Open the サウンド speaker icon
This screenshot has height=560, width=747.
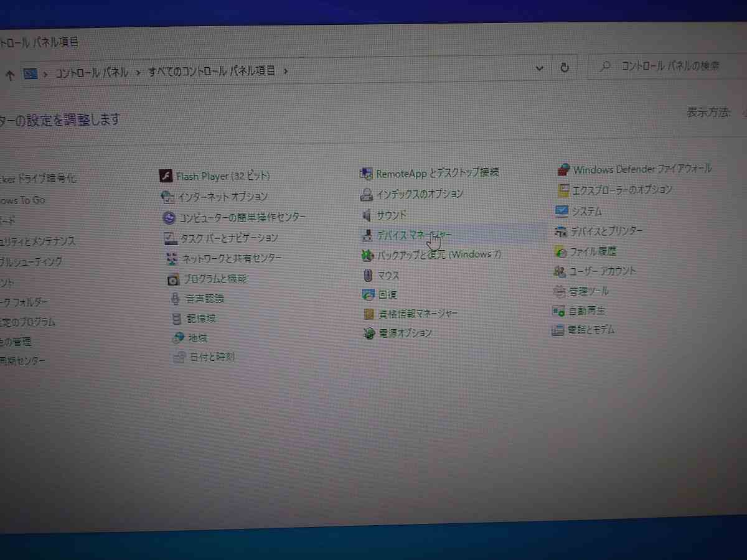[367, 215]
